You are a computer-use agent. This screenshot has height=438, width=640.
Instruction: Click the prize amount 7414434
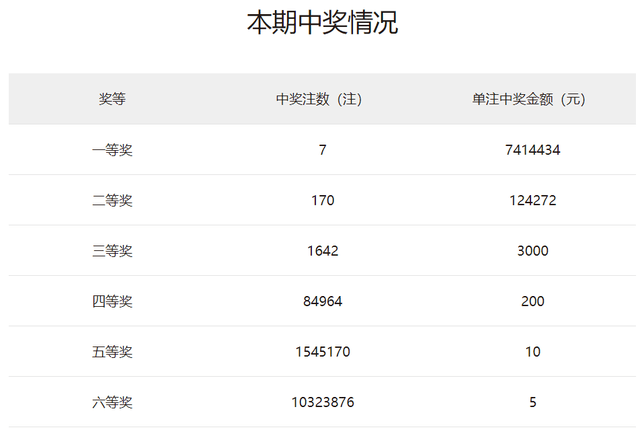[532, 150]
